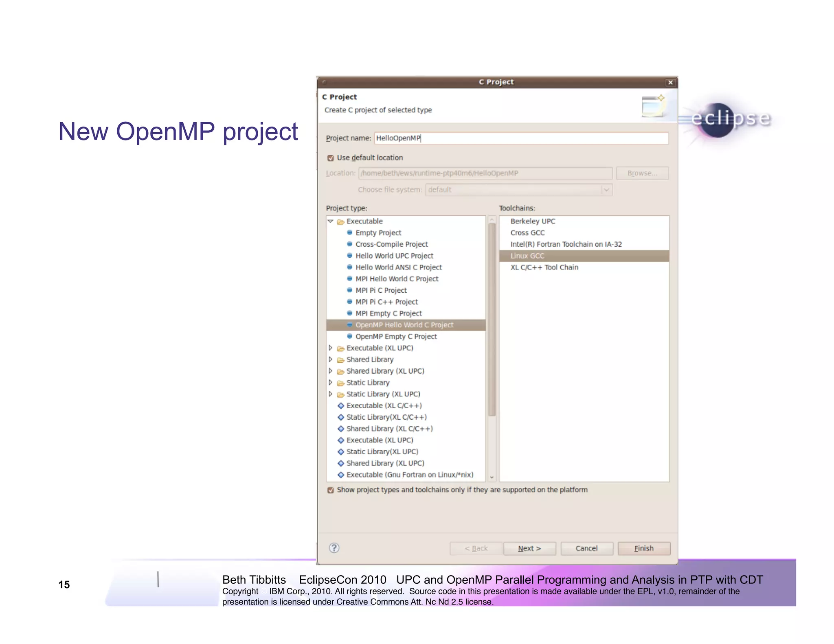This screenshot has height=644, width=834.
Task: Select Executable (XL UPC) diamond entry
Action: coord(380,440)
